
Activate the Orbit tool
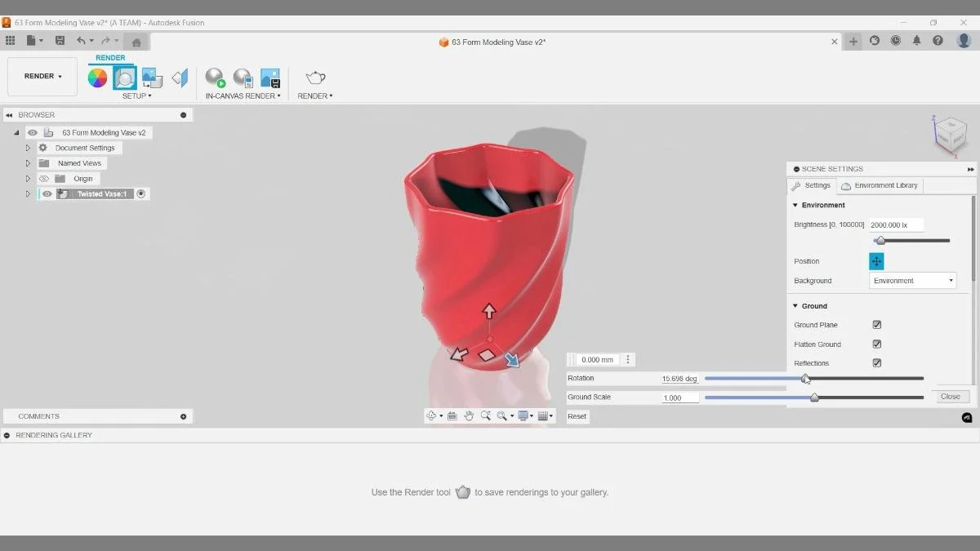coord(431,415)
